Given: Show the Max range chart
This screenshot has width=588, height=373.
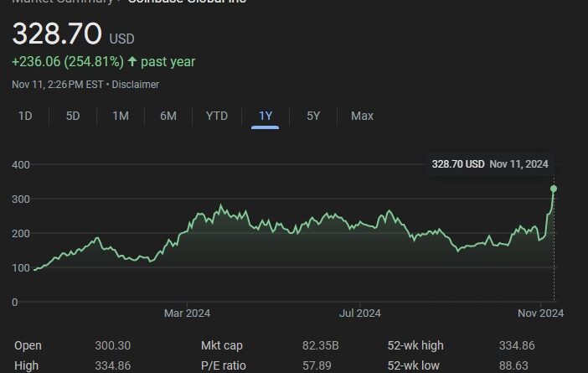Looking at the screenshot, I should (x=362, y=116).
